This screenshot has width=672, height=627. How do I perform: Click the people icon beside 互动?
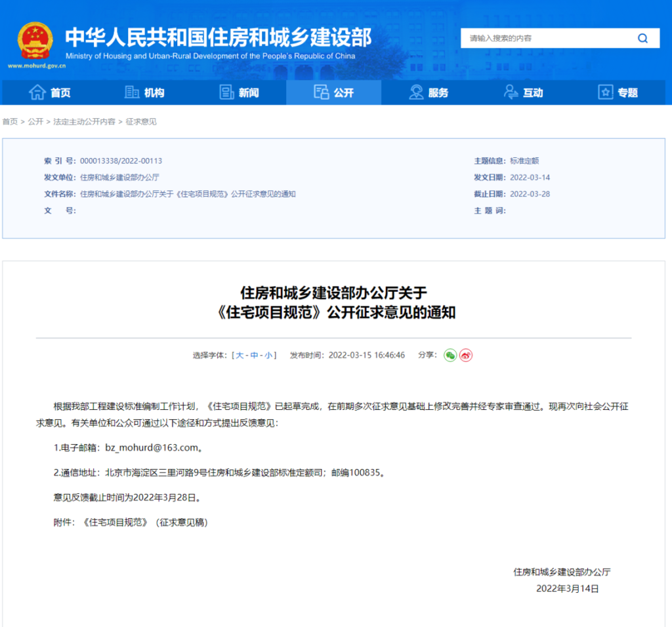[x=510, y=92]
